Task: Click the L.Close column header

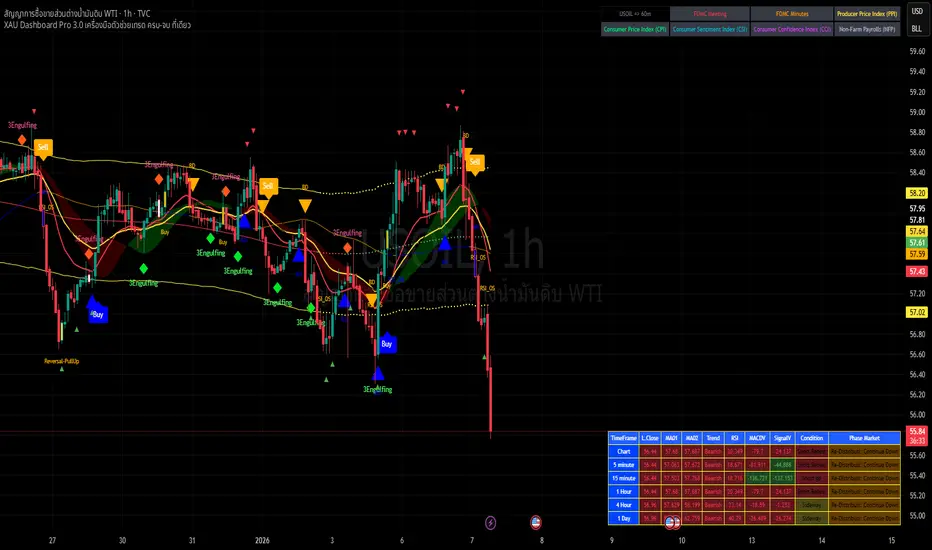Action: click(650, 438)
